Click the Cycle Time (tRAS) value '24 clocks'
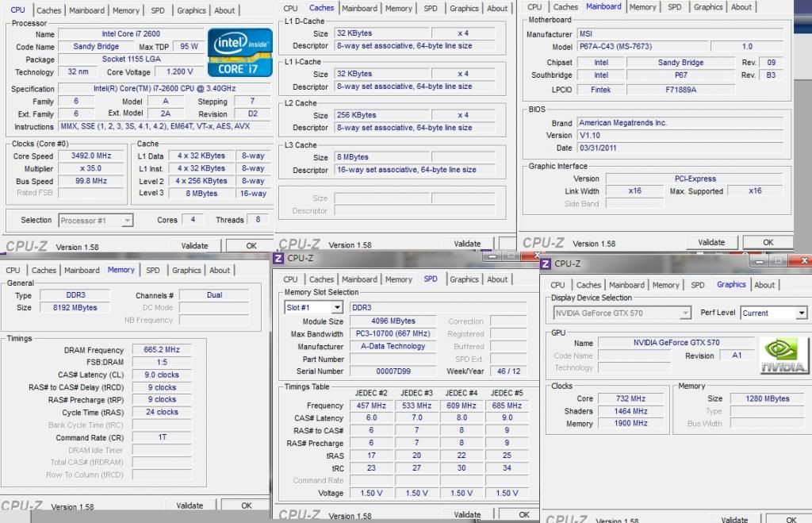 tap(162, 412)
